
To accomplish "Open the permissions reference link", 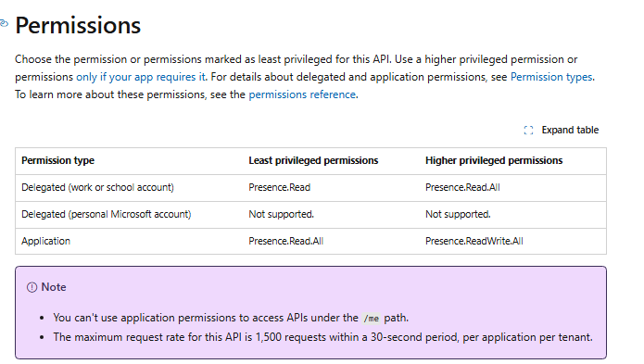I will tap(302, 94).
